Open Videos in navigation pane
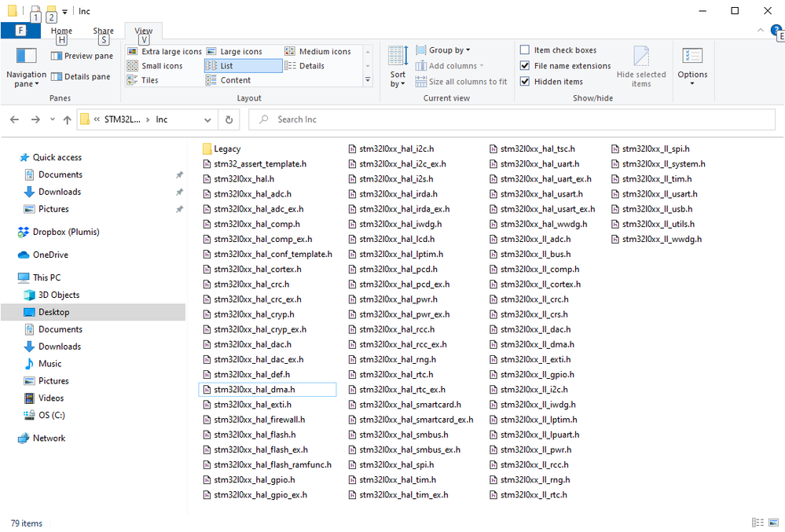The width and height of the screenshot is (785, 532). [x=44, y=398]
